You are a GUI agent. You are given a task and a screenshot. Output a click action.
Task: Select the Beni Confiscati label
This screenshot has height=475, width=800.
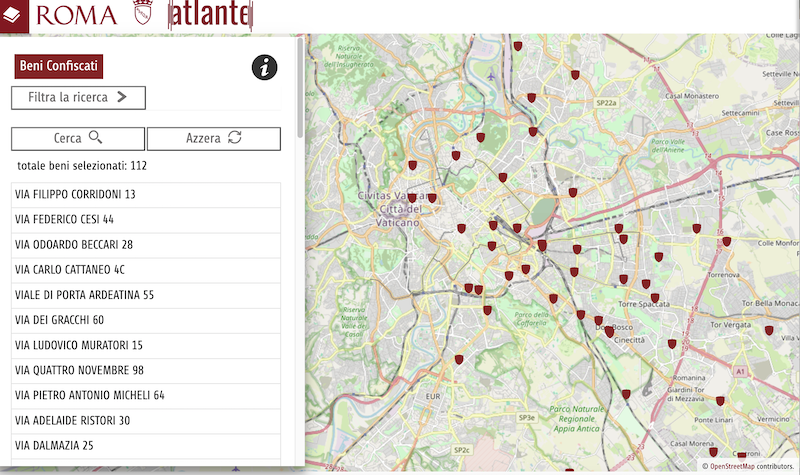(x=59, y=66)
